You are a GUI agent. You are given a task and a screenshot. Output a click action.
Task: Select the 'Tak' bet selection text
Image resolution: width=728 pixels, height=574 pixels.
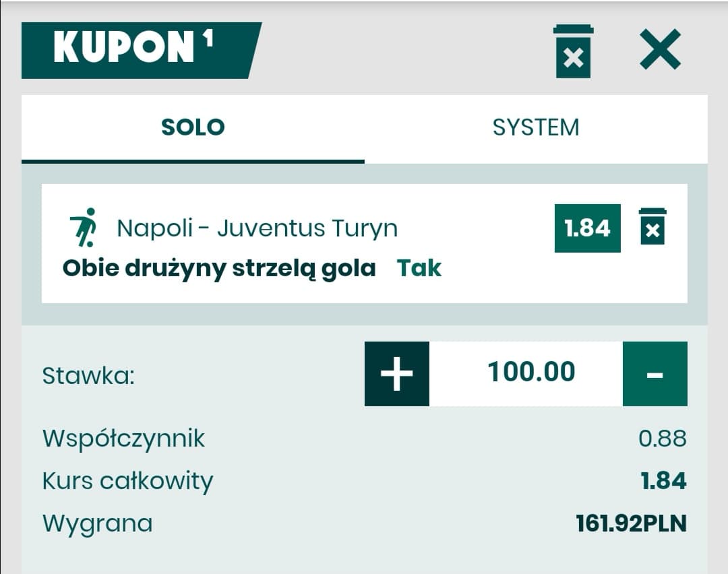pyautogui.click(x=419, y=268)
